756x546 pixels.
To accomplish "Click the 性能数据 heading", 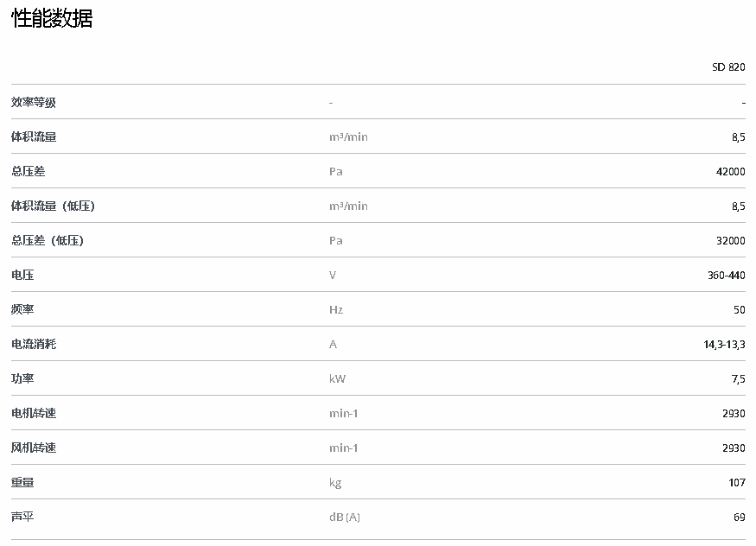I will coord(52,19).
